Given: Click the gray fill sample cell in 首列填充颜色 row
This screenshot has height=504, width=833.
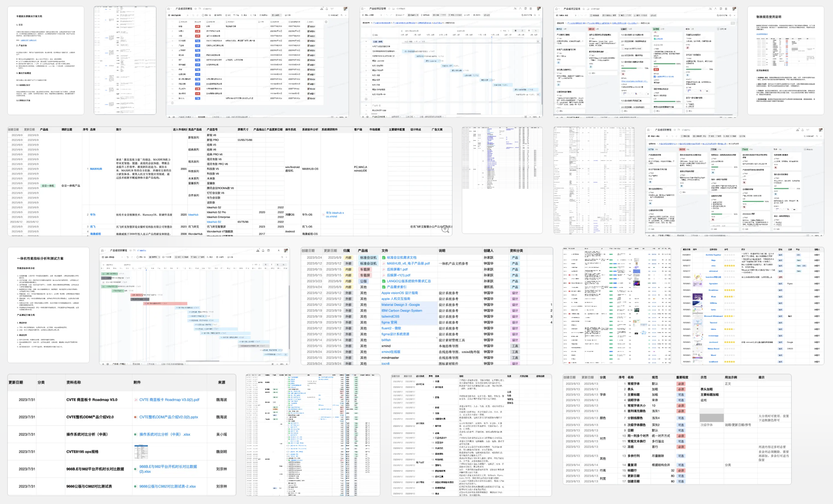Looking at the screenshot, I should pos(711,411).
